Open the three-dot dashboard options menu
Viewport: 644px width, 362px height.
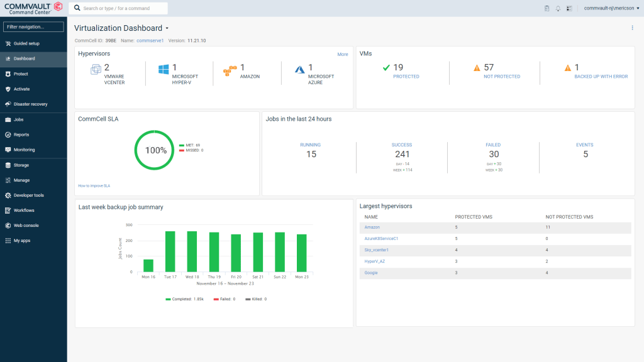[632, 28]
